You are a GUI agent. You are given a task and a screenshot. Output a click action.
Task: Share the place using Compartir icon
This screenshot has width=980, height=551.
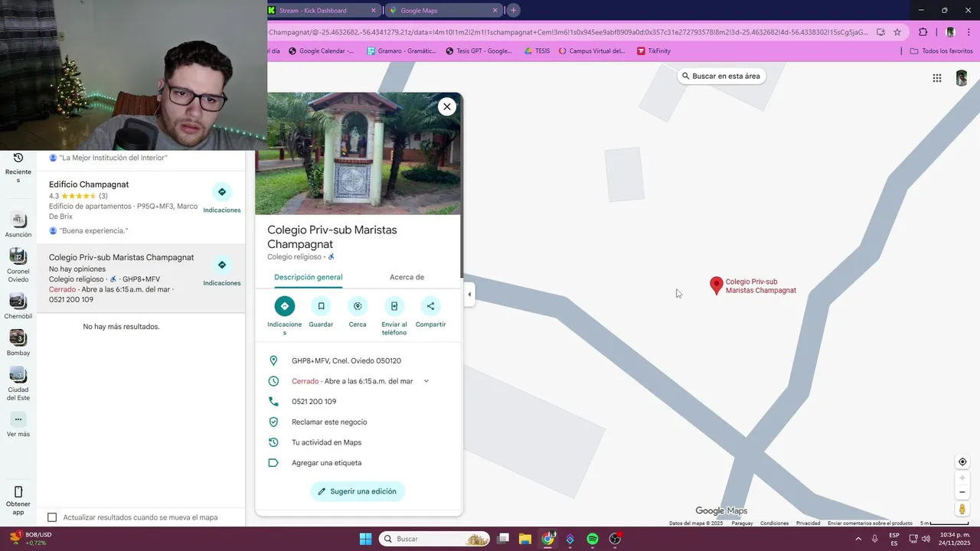pos(430,306)
